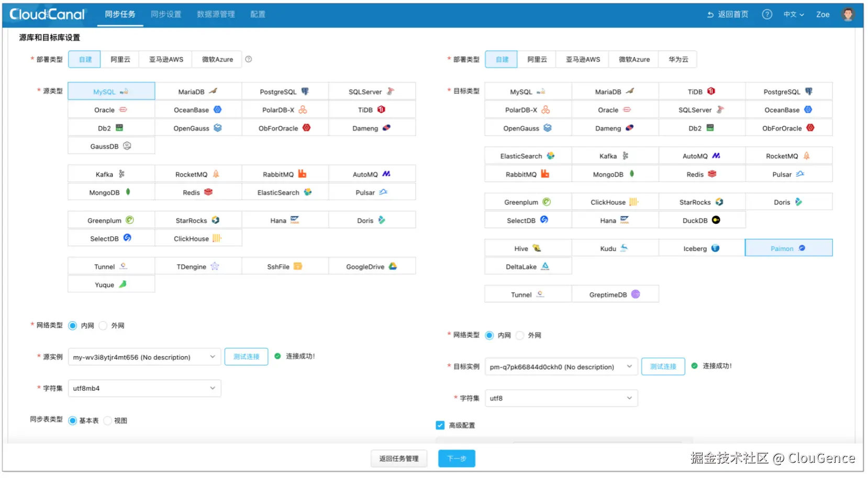Select DeltaLake target type

pyautogui.click(x=528, y=266)
